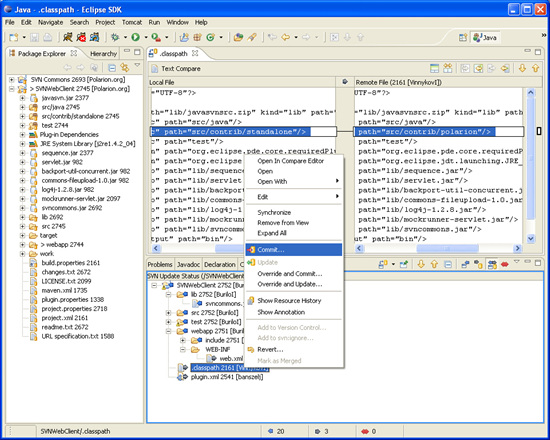Screen dimensions: 550x440
Task: Click the binoculars icon in Text Compare toolbar
Action: tap(448, 68)
